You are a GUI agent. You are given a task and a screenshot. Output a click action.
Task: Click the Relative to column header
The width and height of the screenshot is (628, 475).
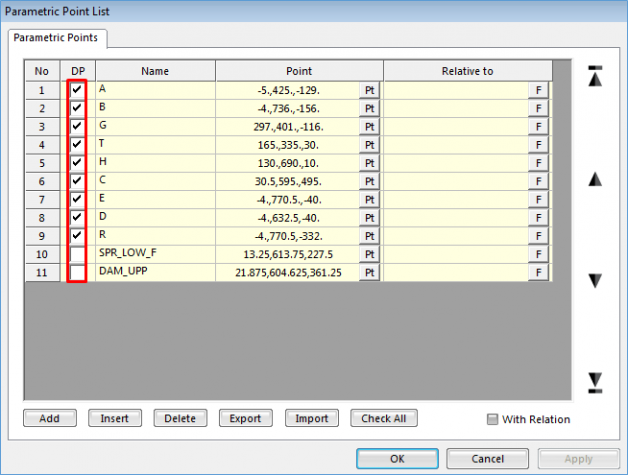point(467,71)
